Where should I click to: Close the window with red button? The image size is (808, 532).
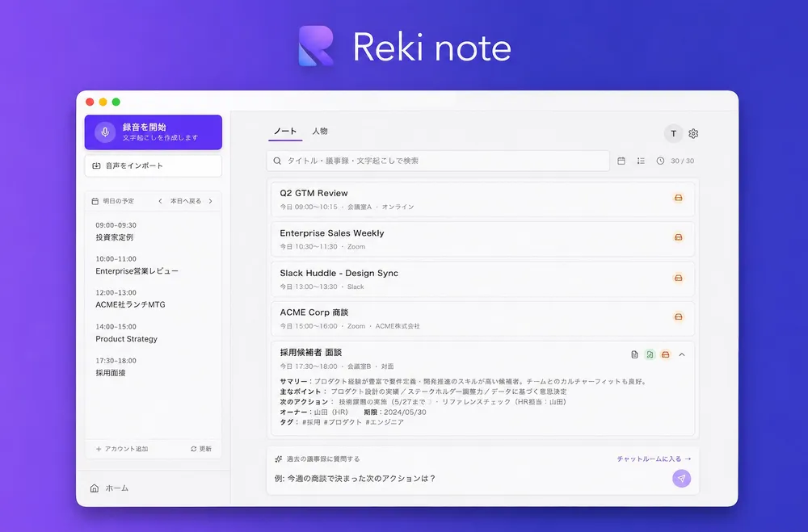[x=90, y=102]
